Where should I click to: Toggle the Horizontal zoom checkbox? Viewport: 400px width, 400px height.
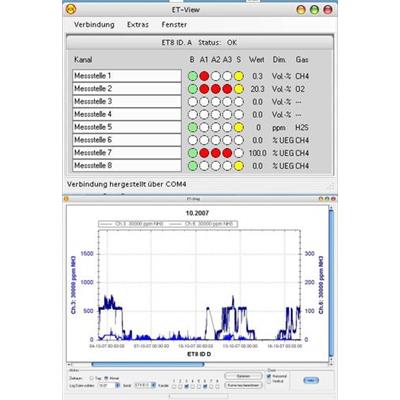tap(269, 376)
